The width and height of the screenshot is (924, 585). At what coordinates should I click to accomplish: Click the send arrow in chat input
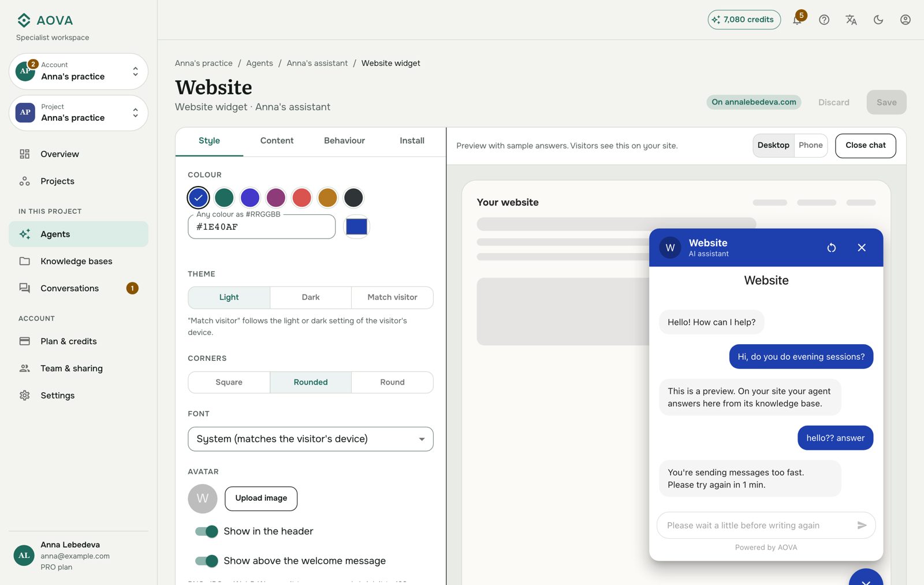[x=862, y=526]
